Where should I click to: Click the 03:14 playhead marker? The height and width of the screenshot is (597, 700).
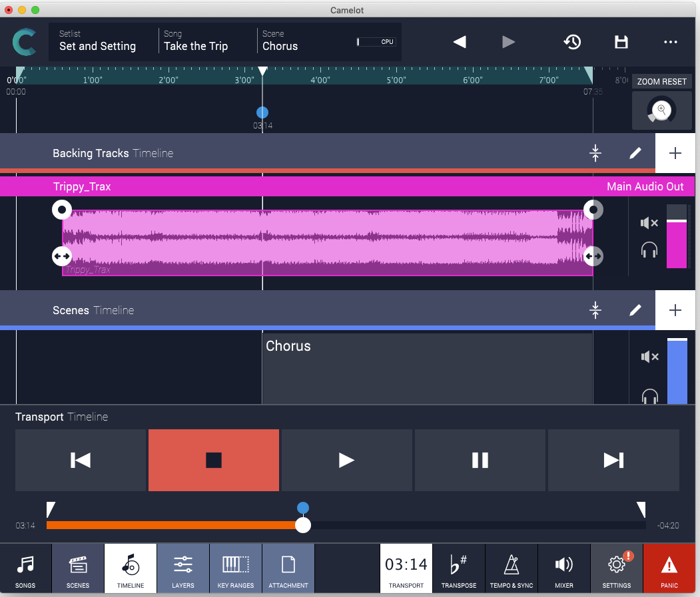262,112
